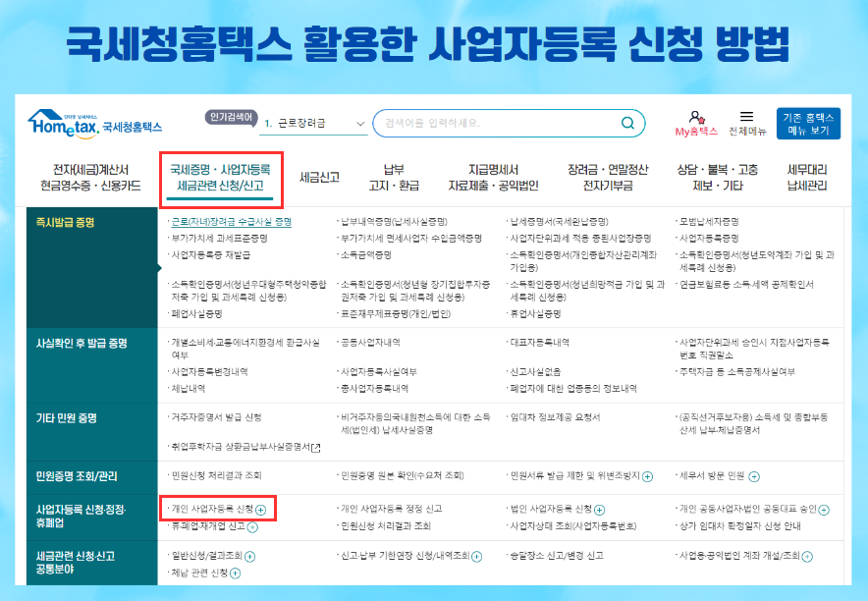The width and height of the screenshot is (868, 601).
Task: Click the Hometax logo
Action: [94, 124]
